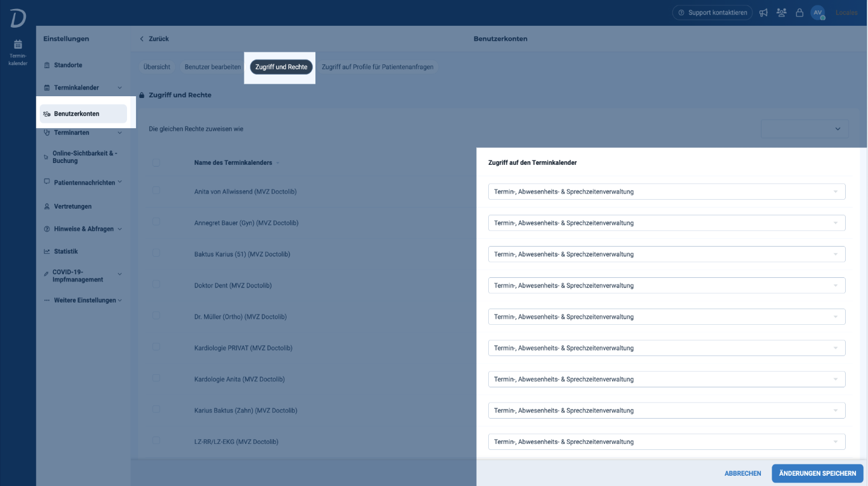Click ÄNDERUNGEN SPEICHERN button
Viewport: 868px width, 486px height.
click(x=817, y=473)
